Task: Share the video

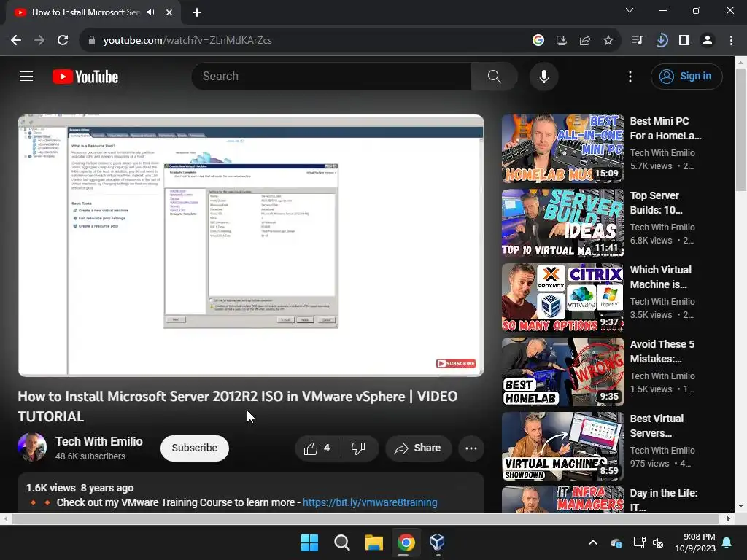Action: pos(418,448)
